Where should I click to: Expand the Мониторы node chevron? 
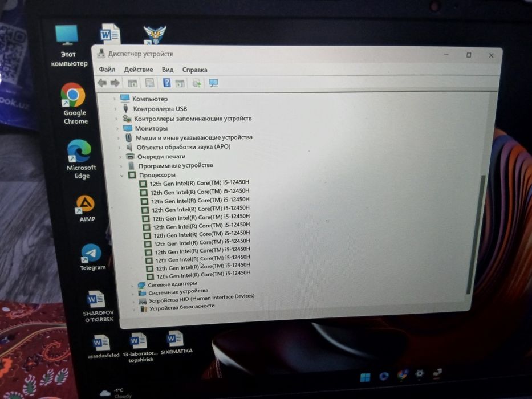(x=117, y=129)
